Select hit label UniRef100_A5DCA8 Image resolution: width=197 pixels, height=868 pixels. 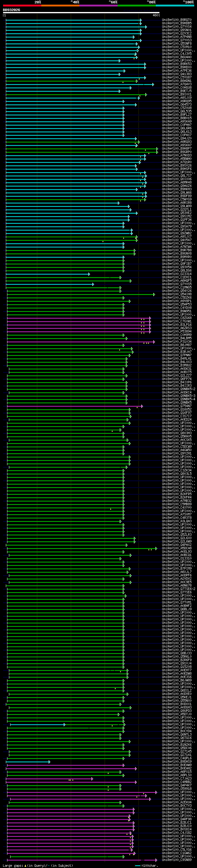[x=177, y=548]
